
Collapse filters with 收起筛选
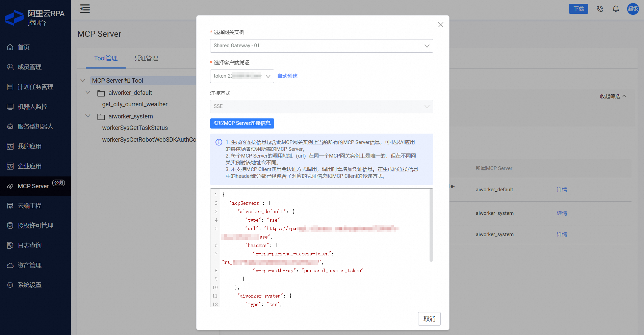click(x=613, y=96)
